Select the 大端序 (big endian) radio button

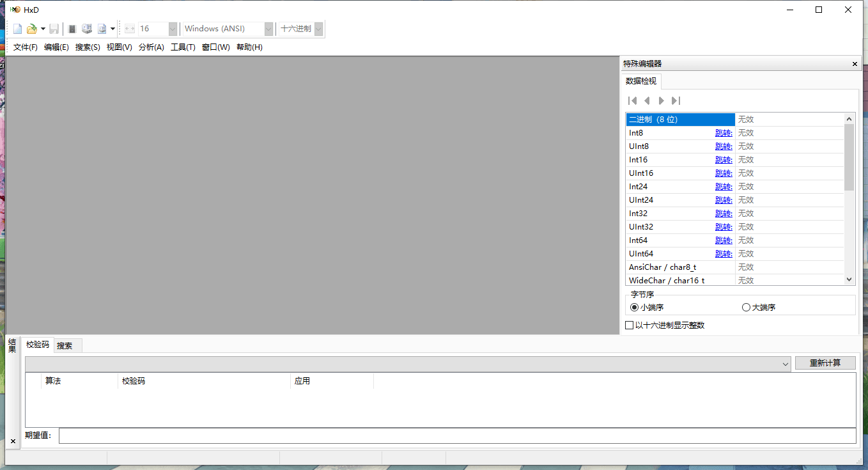pyautogui.click(x=746, y=308)
